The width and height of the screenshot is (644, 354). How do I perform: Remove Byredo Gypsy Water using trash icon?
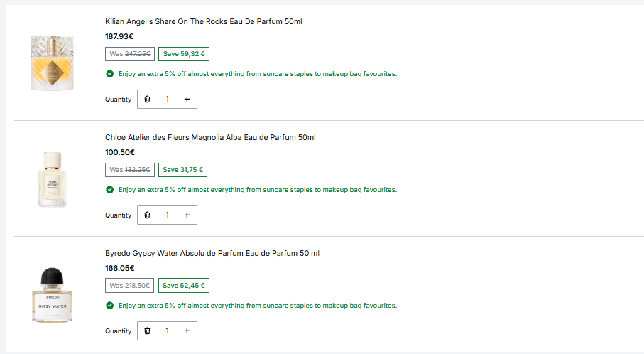pyautogui.click(x=147, y=331)
